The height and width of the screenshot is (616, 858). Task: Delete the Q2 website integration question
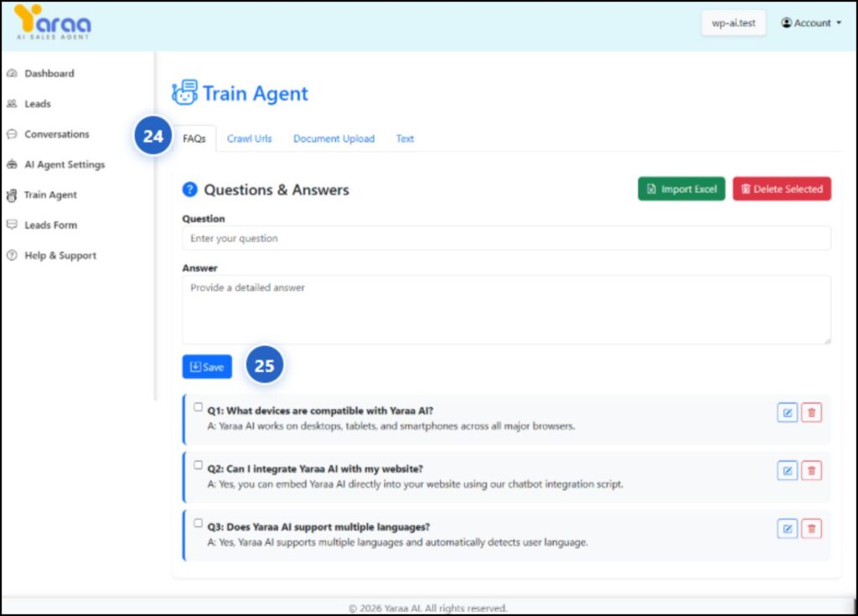[x=811, y=470]
